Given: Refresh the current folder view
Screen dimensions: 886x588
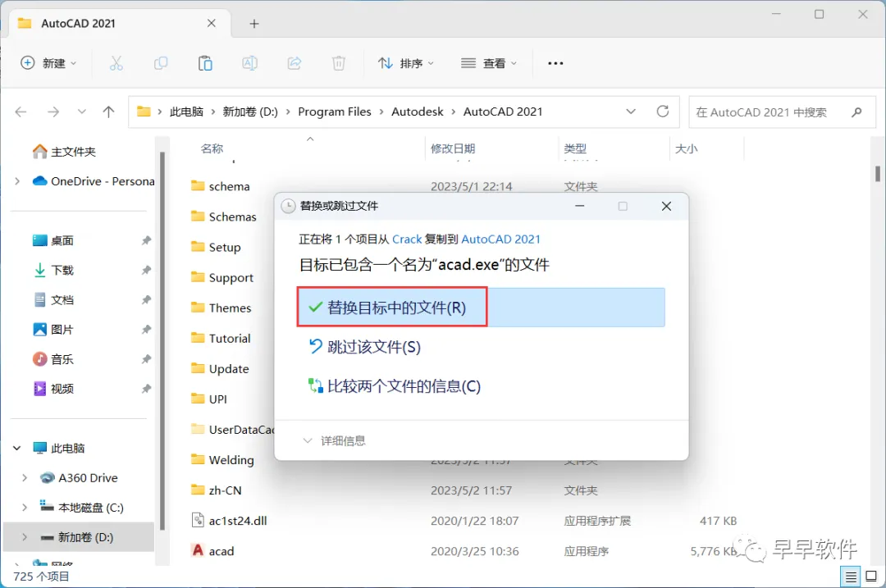Looking at the screenshot, I should click(x=663, y=112).
